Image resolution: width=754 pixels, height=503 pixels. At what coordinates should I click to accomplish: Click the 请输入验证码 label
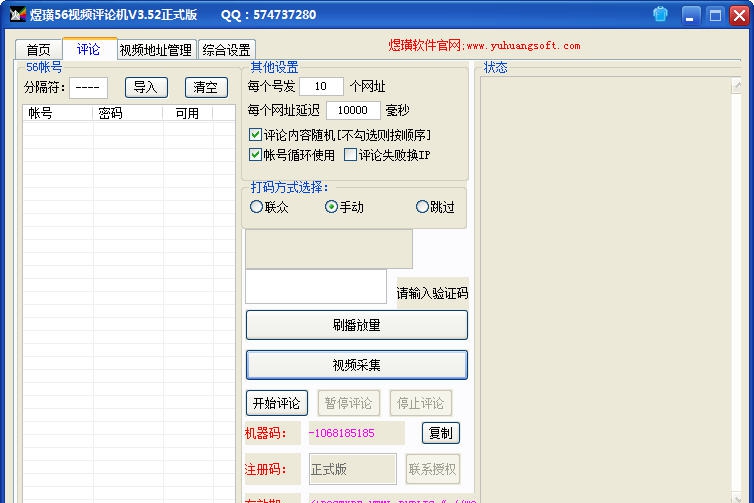point(432,293)
